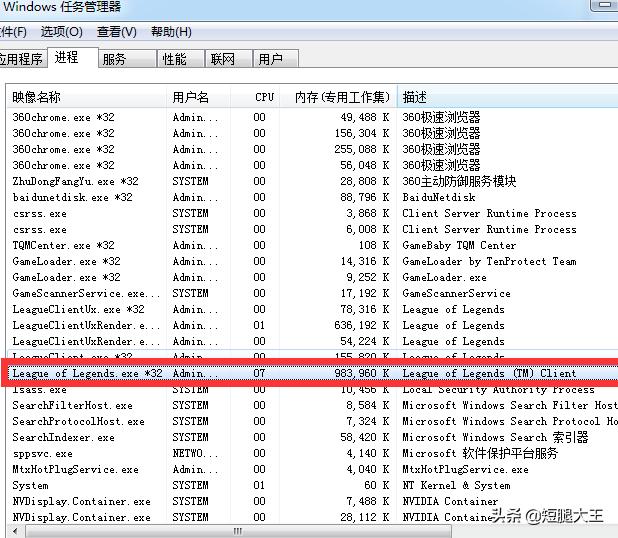Screen dimensions: 618x538
Task: Open the 选项(O) menu
Action: pos(61,32)
